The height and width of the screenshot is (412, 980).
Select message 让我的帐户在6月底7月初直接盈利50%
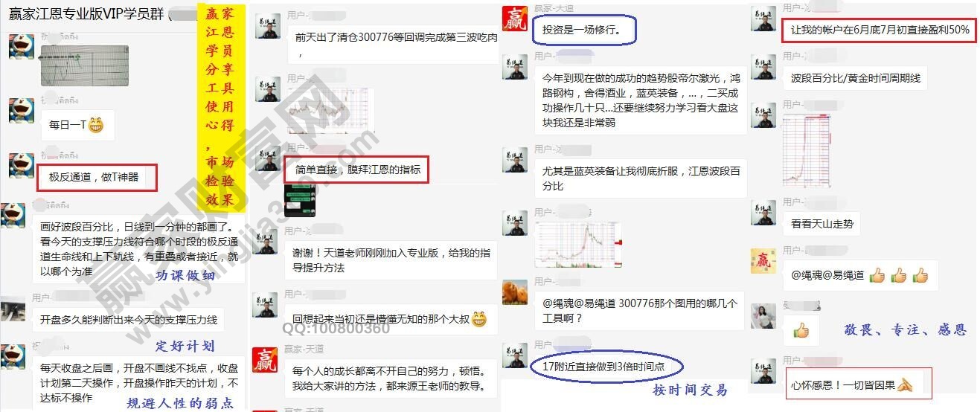click(880, 30)
